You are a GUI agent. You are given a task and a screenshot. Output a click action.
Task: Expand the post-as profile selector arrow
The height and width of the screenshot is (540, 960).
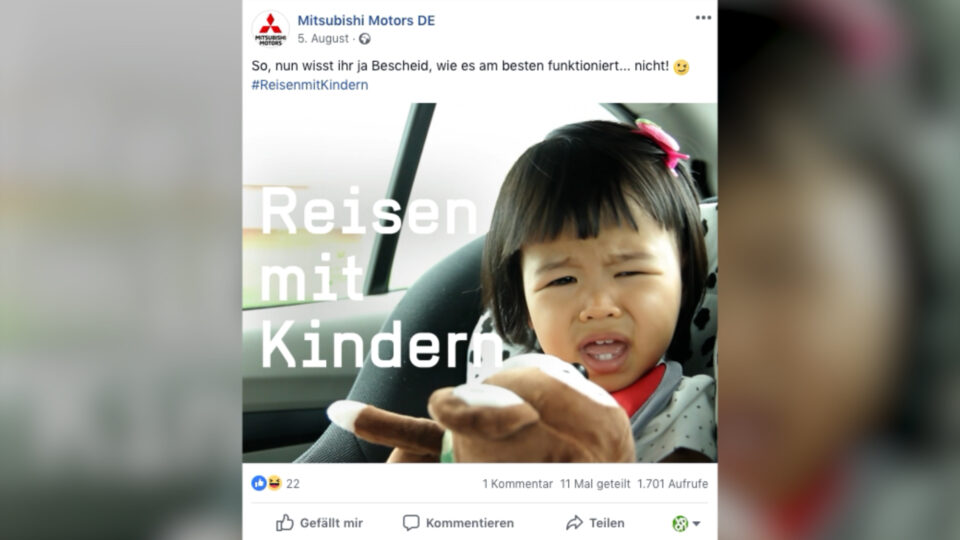point(696,523)
